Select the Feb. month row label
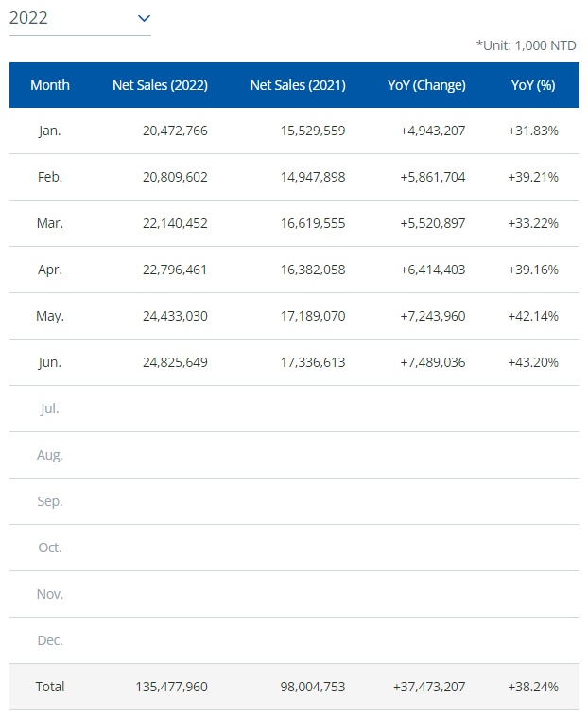Image resolution: width=588 pixels, height=715 pixels. pos(50,177)
